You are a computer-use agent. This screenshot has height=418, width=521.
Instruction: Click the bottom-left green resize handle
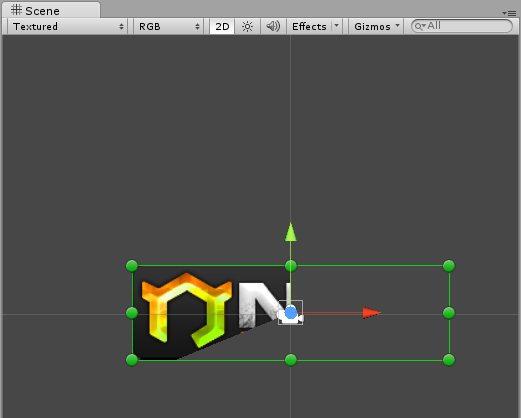point(132,360)
